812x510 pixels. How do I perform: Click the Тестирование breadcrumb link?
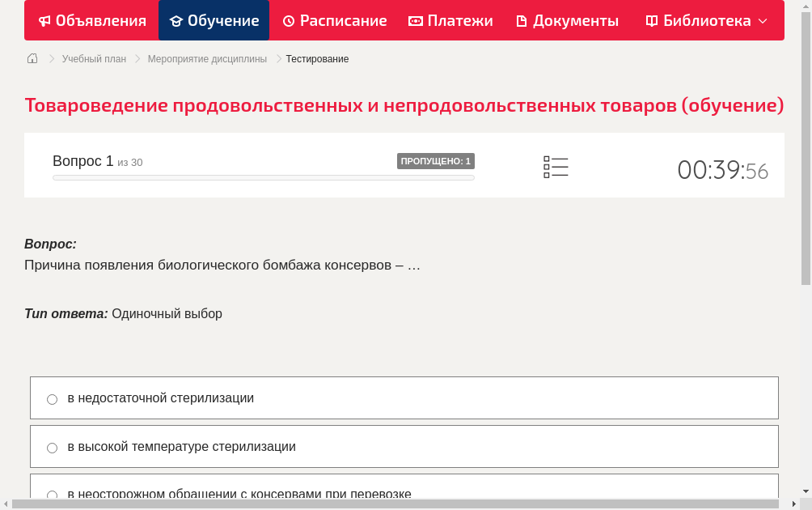[315, 58]
